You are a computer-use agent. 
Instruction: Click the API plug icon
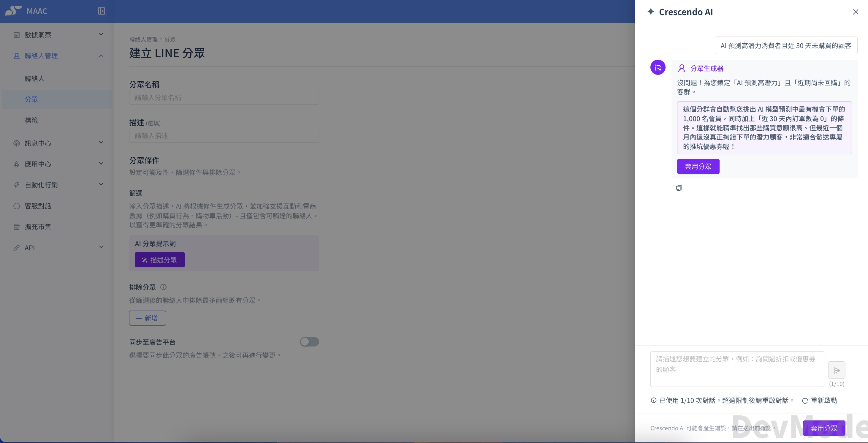point(17,248)
